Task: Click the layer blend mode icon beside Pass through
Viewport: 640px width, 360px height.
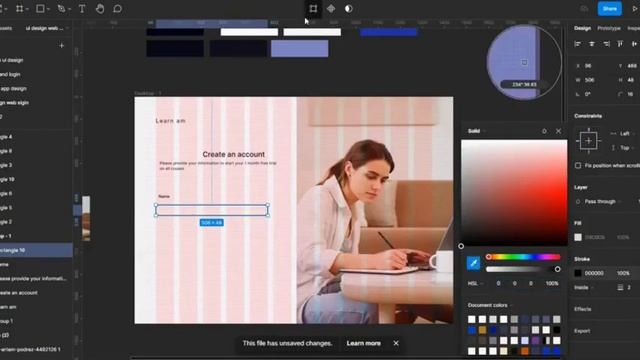Action: (x=578, y=202)
